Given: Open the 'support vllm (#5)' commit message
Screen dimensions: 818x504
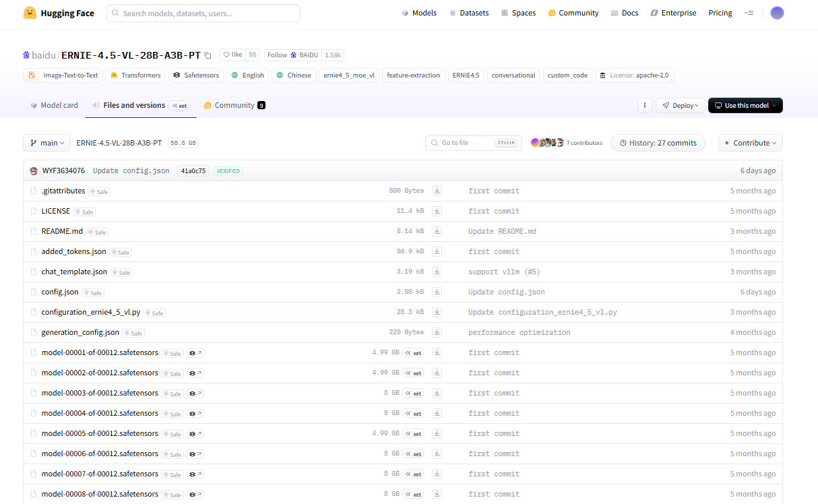Looking at the screenshot, I should (504, 272).
